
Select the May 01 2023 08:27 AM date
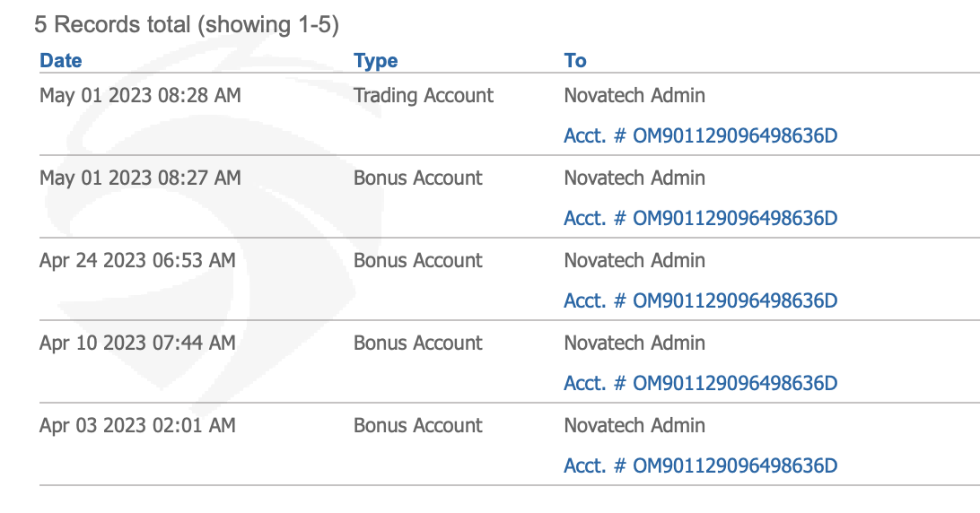[x=140, y=178]
